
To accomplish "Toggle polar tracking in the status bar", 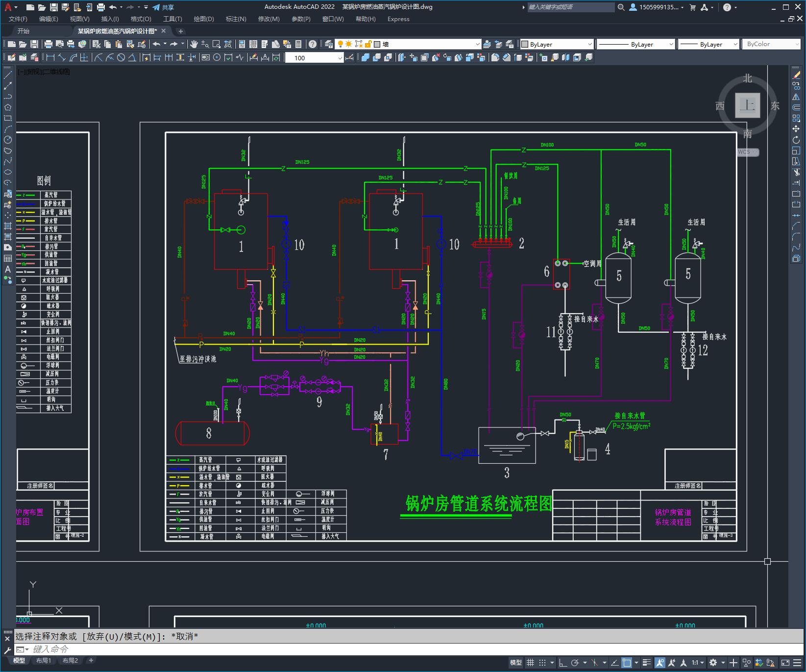I will (x=575, y=663).
